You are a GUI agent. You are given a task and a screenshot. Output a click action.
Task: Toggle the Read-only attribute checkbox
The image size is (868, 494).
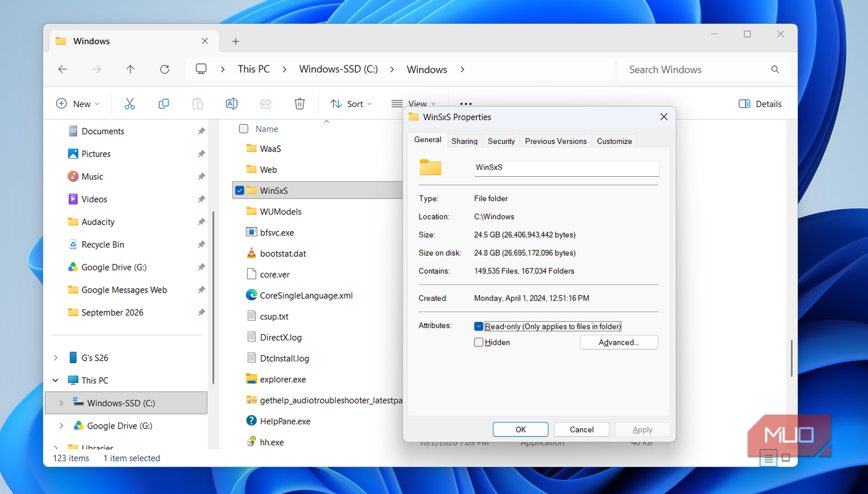[x=479, y=327]
